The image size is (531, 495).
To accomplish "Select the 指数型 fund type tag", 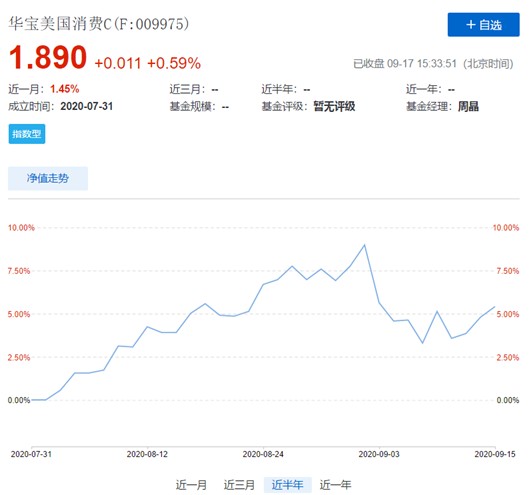I will (27, 134).
